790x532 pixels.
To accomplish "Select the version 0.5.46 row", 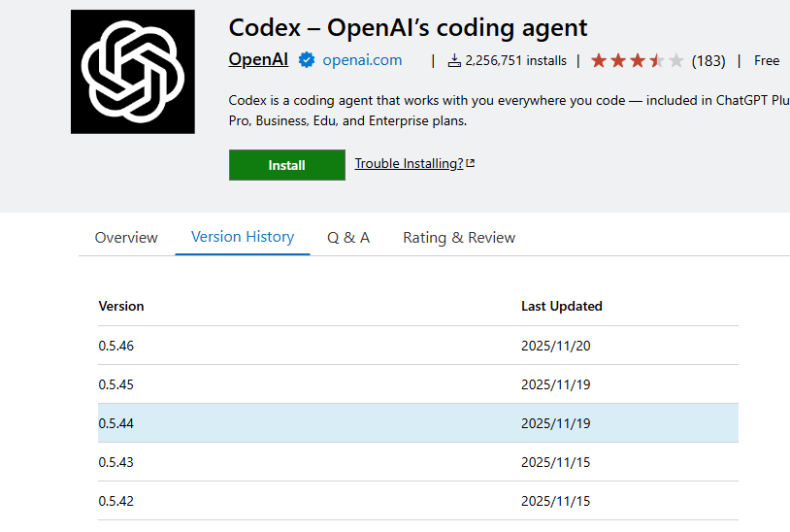I will pos(418,346).
